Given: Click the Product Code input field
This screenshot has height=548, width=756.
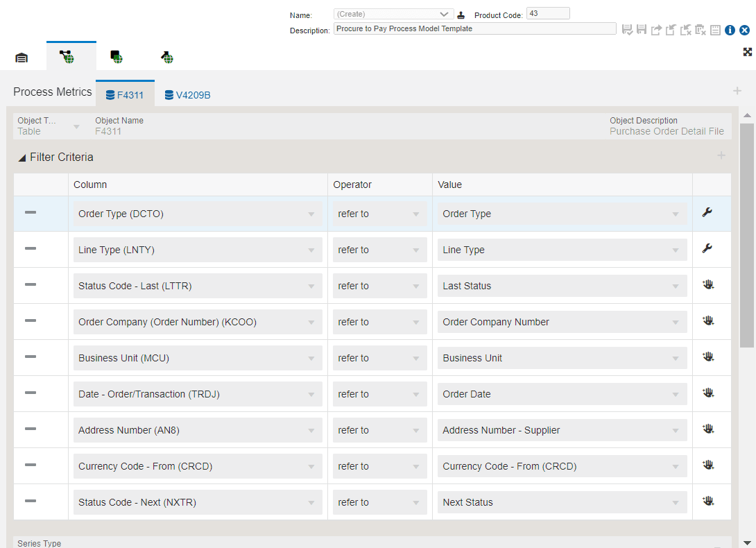Looking at the screenshot, I should (548, 13).
